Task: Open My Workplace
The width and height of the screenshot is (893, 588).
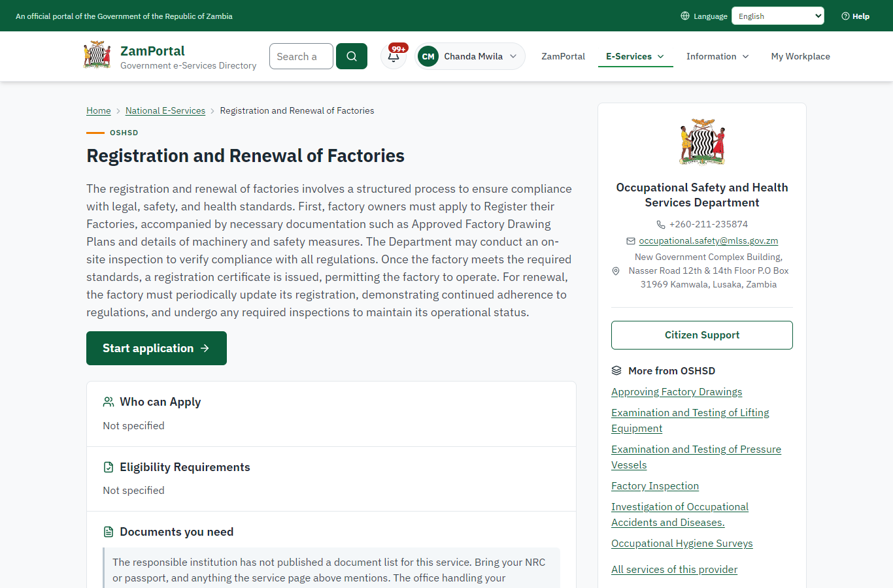Action: click(x=801, y=56)
